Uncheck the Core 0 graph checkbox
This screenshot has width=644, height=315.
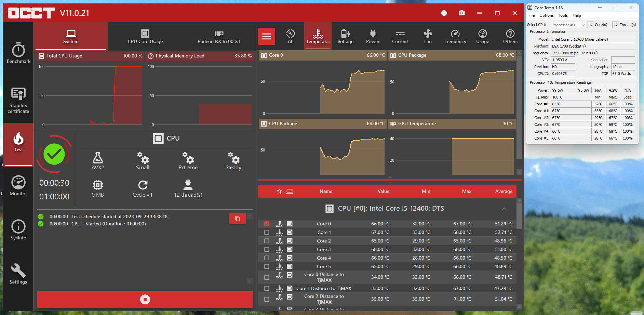point(267,224)
